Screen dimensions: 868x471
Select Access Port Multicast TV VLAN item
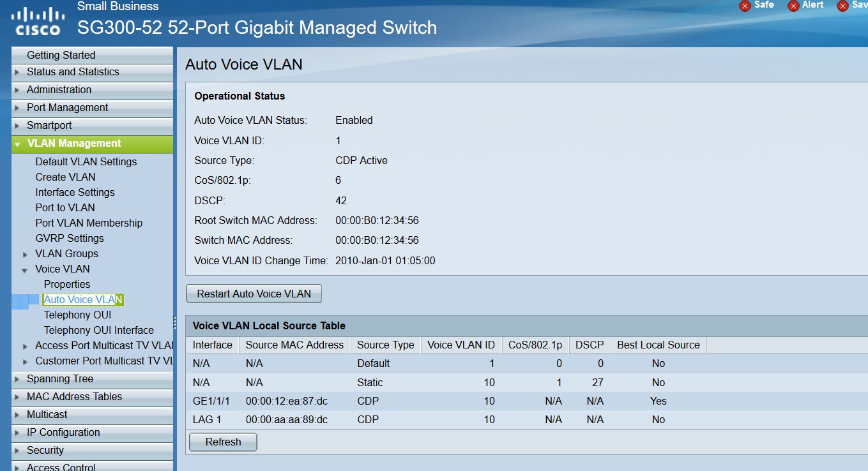[104, 345]
